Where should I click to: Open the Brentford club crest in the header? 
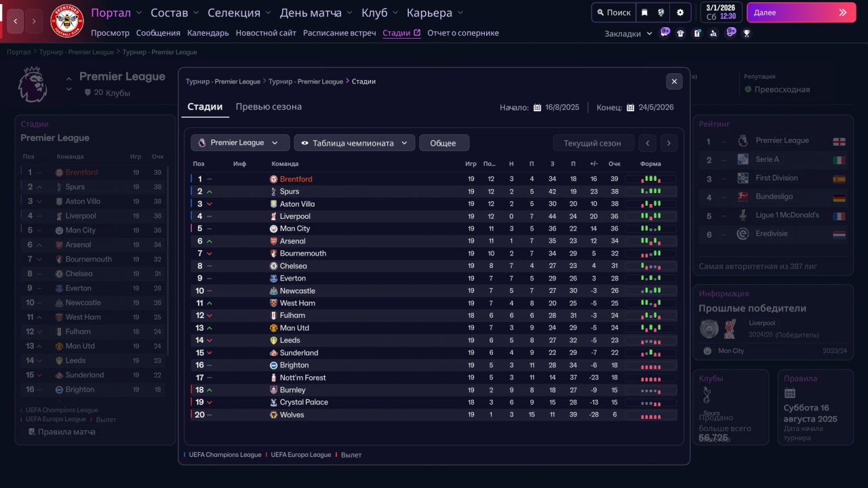(67, 20)
